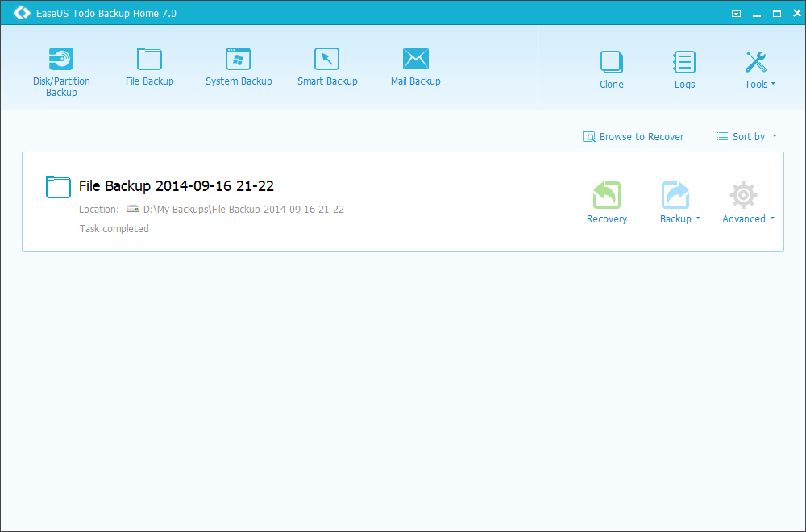Viewport: 806px width, 532px height.
Task: Click the backup location path D:\My Backups
Action: tap(243, 210)
